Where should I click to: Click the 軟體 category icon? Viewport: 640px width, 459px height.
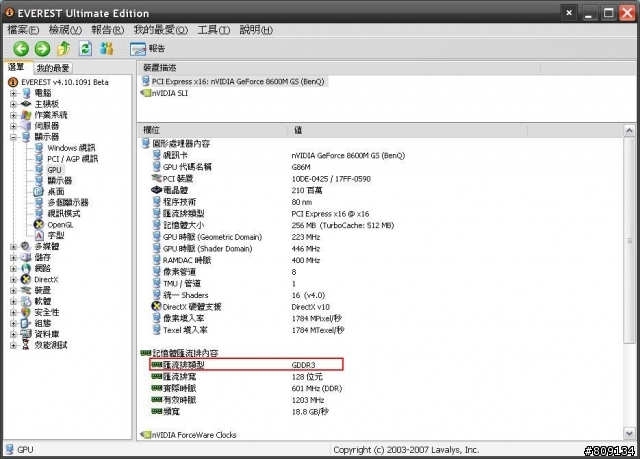coord(26,302)
